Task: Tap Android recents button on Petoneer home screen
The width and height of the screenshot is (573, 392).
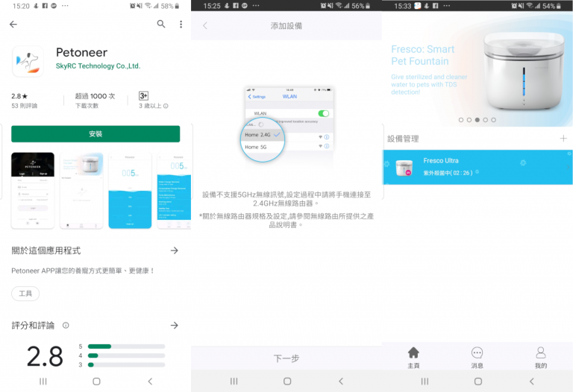Action: point(425,382)
